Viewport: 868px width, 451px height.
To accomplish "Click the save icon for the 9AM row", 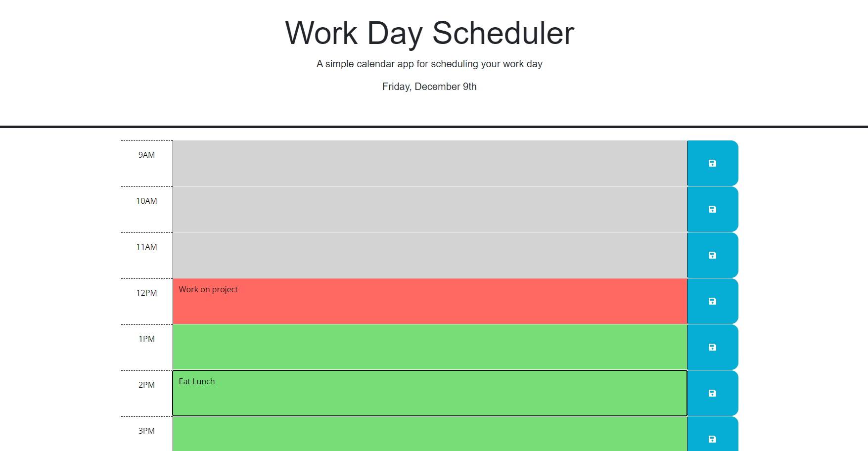I will (712, 163).
